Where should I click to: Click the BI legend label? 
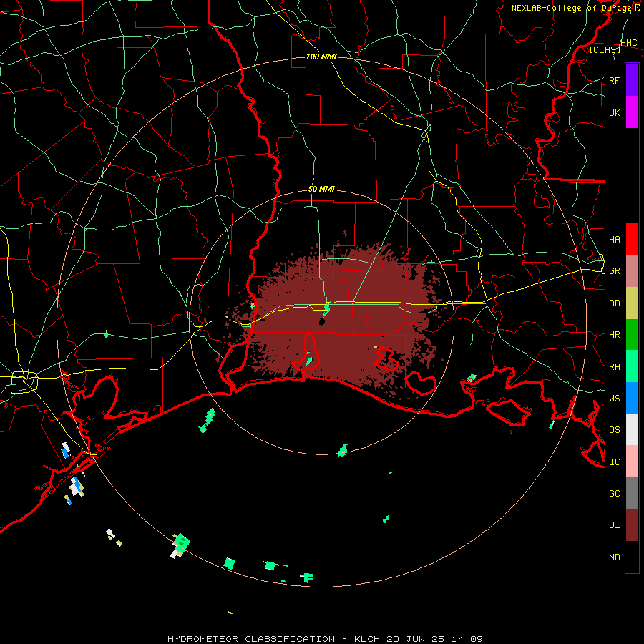(614, 525)
